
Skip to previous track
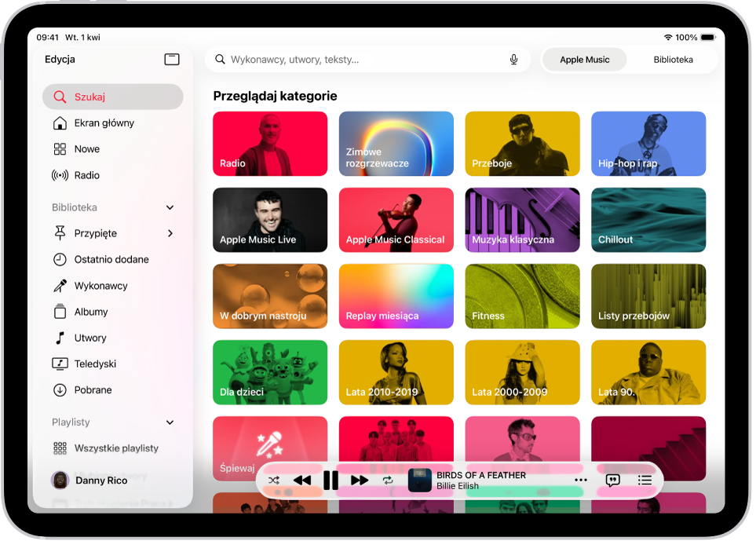302,481
